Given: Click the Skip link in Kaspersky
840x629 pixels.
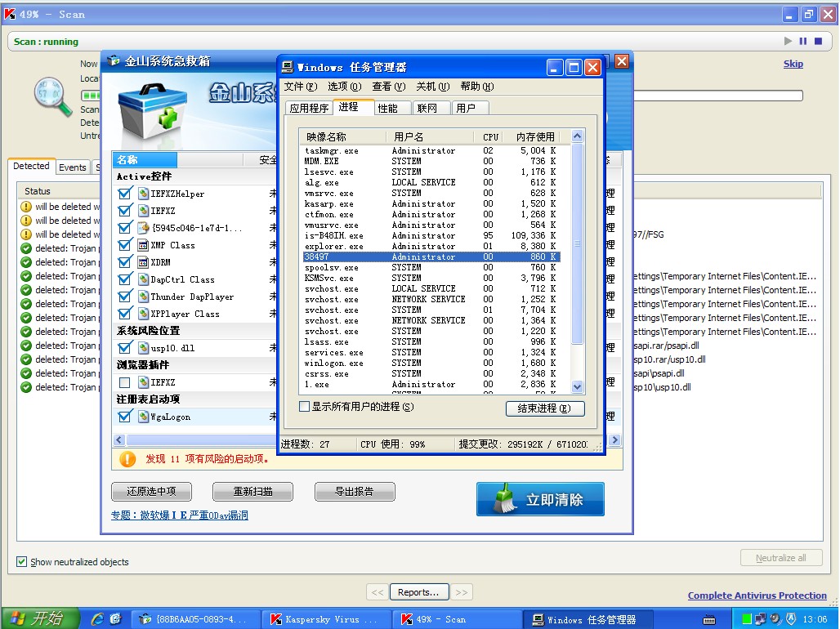Looking at the screenshot, I should 793,64.
